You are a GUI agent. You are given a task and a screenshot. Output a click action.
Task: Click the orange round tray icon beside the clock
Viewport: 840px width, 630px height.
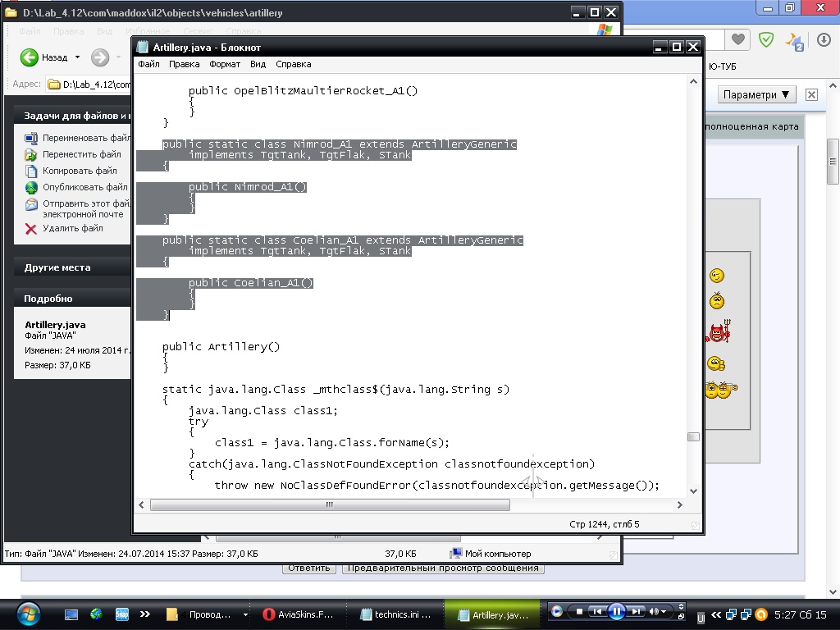coord(760,614)
